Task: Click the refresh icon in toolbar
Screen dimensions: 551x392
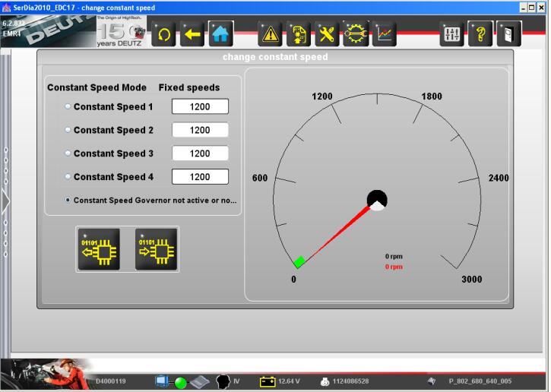Action: pos(163,34)
